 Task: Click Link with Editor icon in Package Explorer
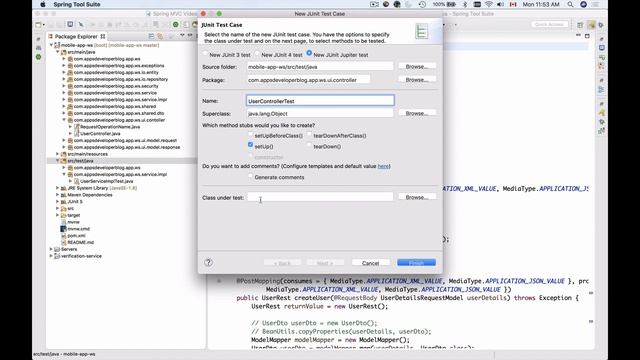click(160, 36)
